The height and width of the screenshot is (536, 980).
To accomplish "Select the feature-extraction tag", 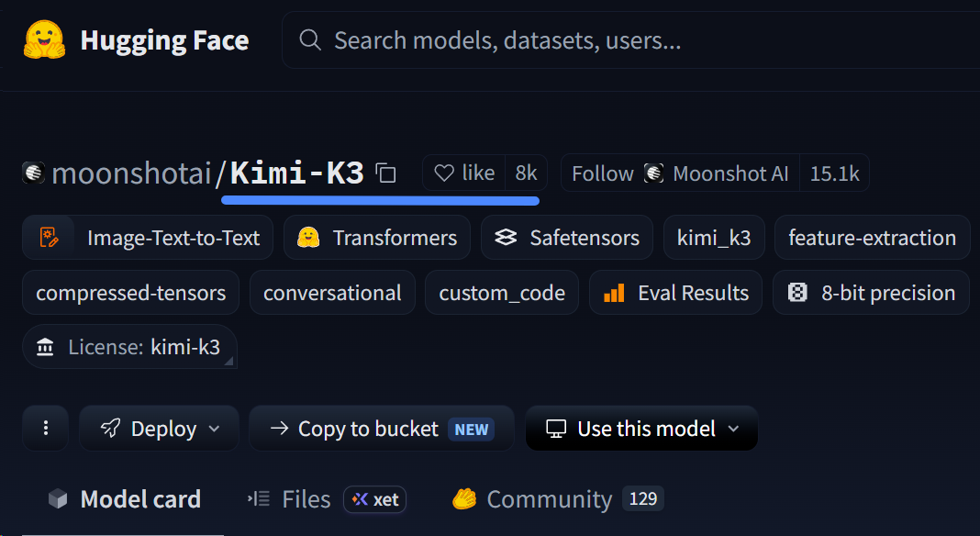I will 872,238.
